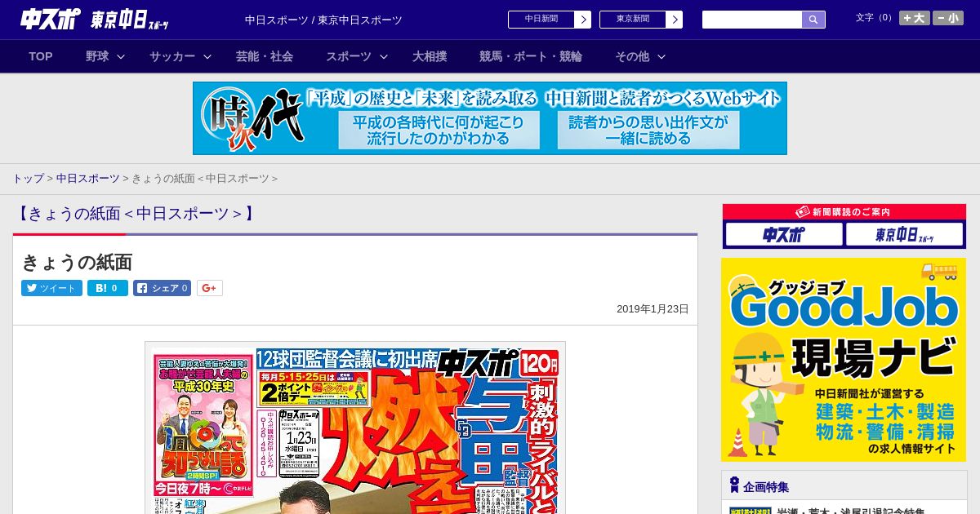Screen dimensions: 980x514
Task: Click the 中日スポーツ breadcrumb link
Action: tap(88, 178)
